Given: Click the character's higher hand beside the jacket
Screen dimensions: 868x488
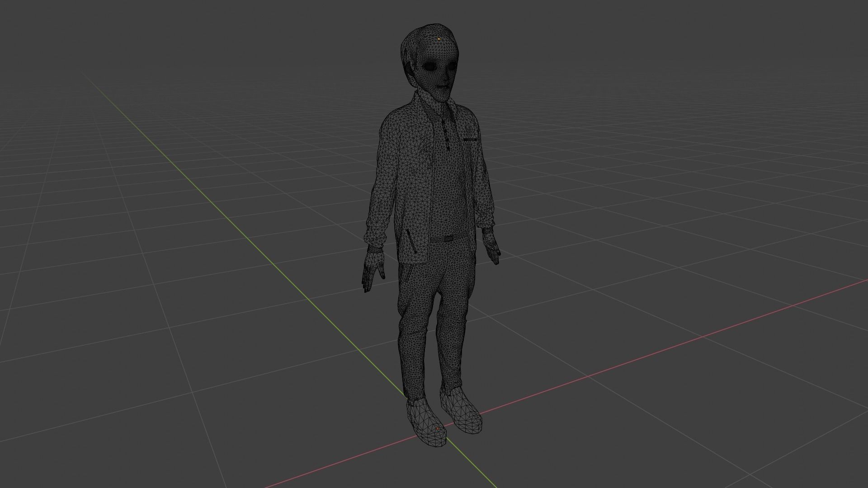Looking at the screenshot, I should (491, 246).
